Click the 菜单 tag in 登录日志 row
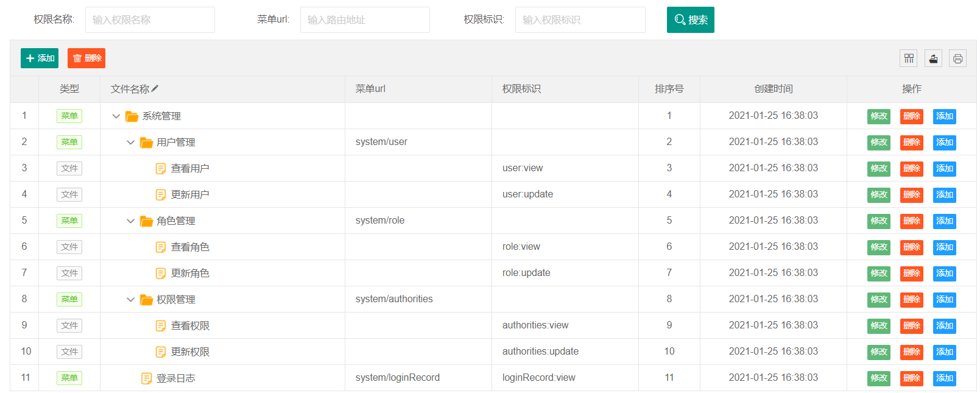The width and height of the screenshot is (980, 393). click(69, 378)
